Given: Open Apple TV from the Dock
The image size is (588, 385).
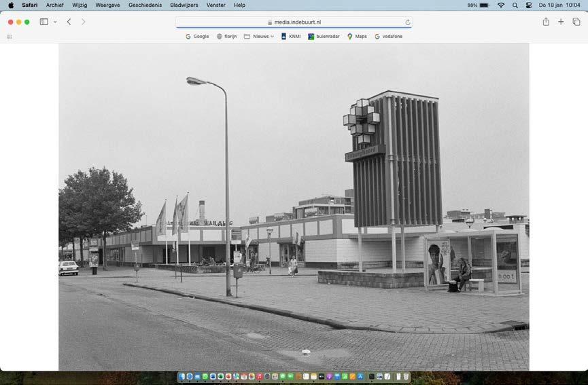Looking at the screenshot, I should 322,376.
